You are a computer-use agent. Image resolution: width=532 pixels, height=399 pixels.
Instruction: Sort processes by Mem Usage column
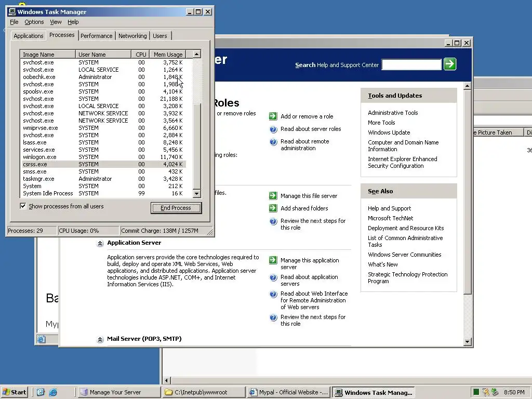[x=168, y=54]
